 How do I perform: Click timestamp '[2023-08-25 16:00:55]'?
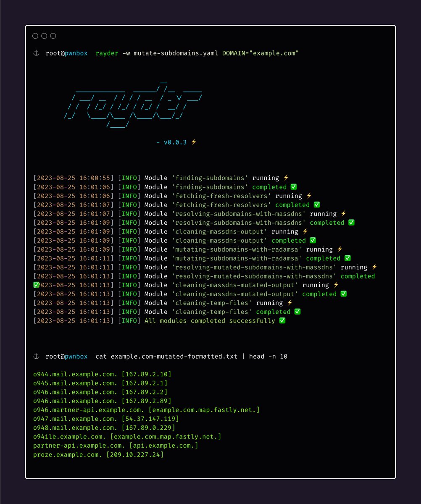[74, 178]
